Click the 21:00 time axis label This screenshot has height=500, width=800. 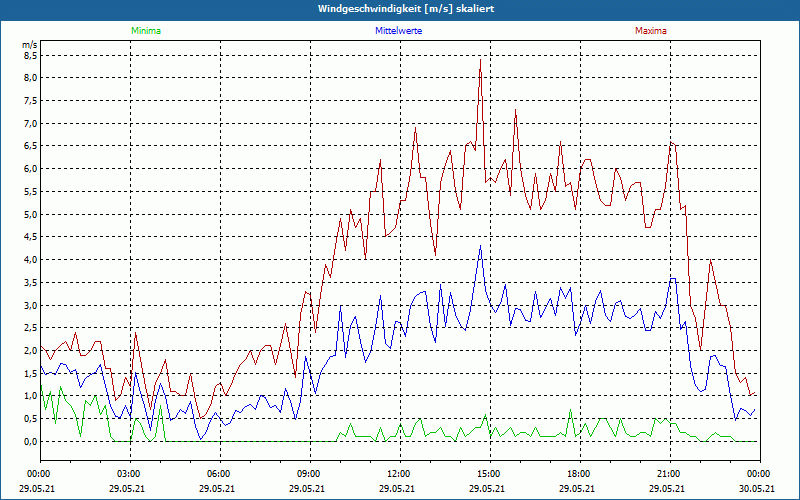[x=669, y=473]
